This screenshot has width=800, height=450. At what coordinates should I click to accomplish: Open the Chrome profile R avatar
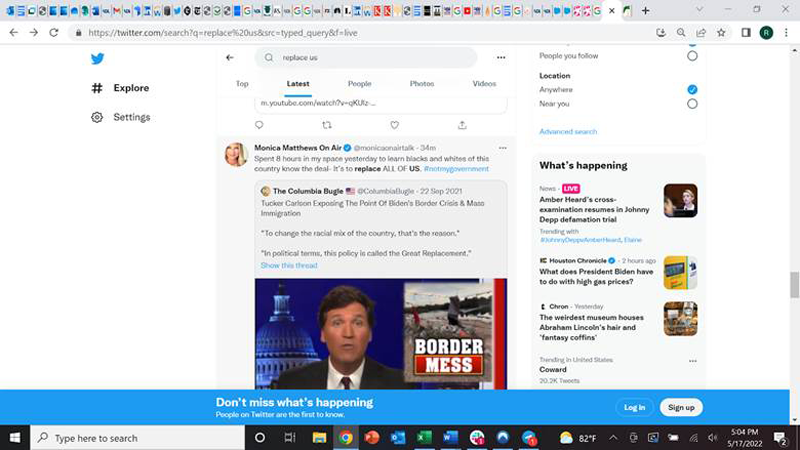[x=766, y=33]
